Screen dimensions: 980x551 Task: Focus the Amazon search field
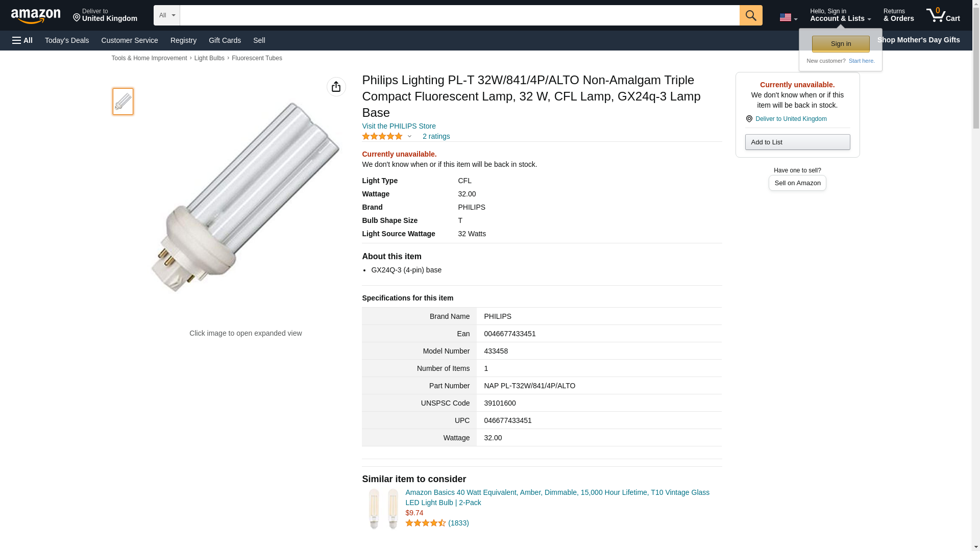pos(459,15)
